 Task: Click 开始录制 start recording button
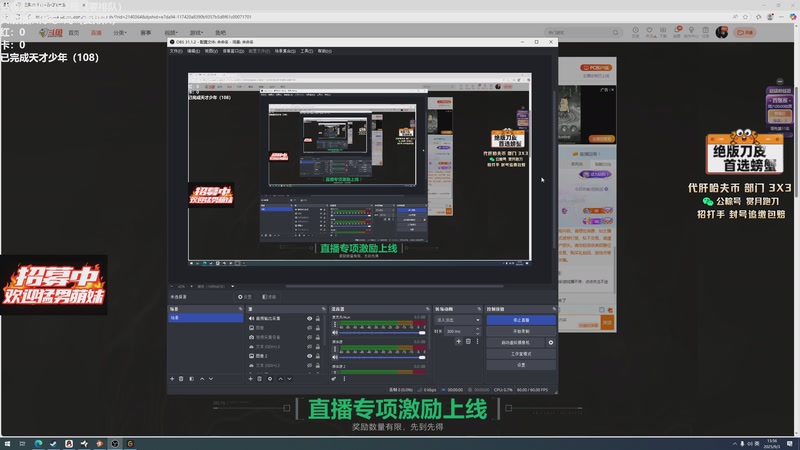point(521,331)
